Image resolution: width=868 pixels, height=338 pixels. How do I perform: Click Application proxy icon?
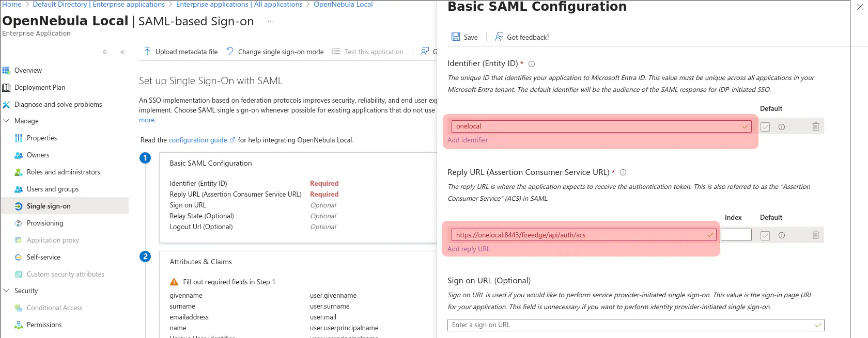pos(19,240)
